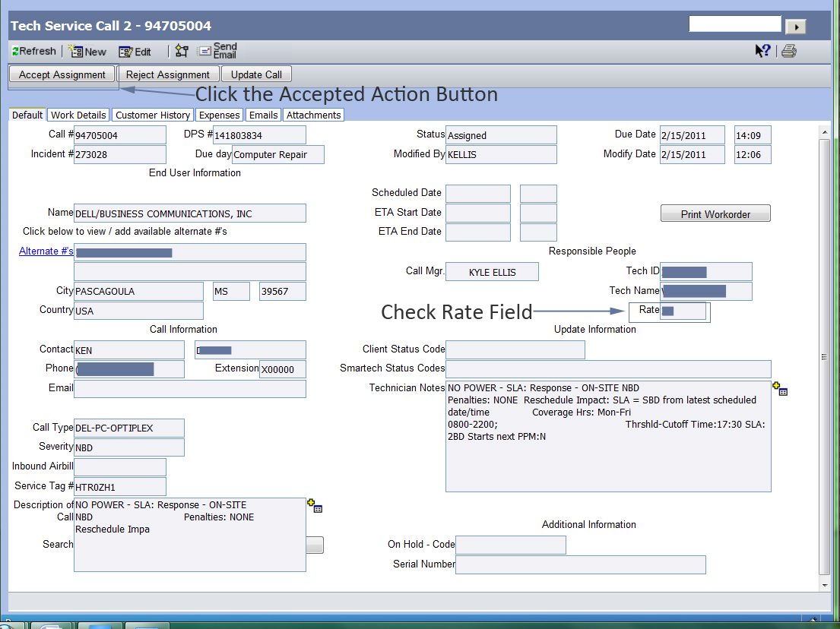
Task: Click the Edit toolbar icon
Action: (135, 52)
